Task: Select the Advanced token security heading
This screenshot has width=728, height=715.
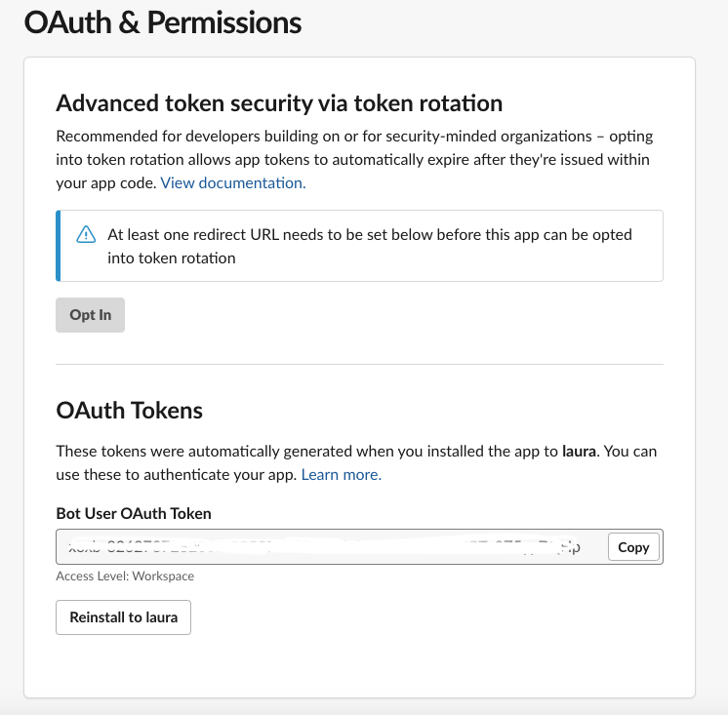Action: (x=279, y=103)
